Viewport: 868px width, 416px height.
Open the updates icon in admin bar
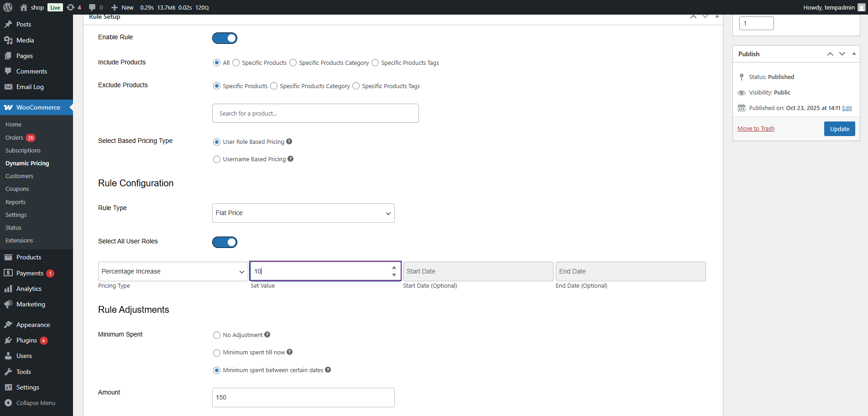point(71,7)
